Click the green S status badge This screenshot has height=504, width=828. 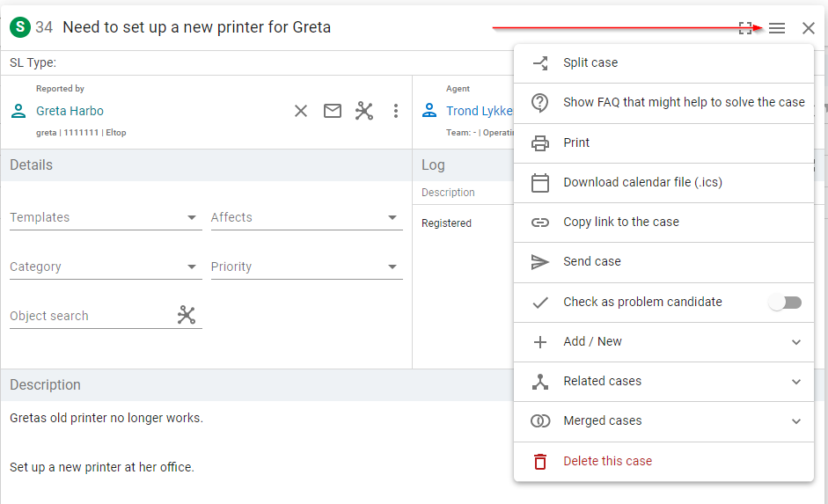pos(20,27)
